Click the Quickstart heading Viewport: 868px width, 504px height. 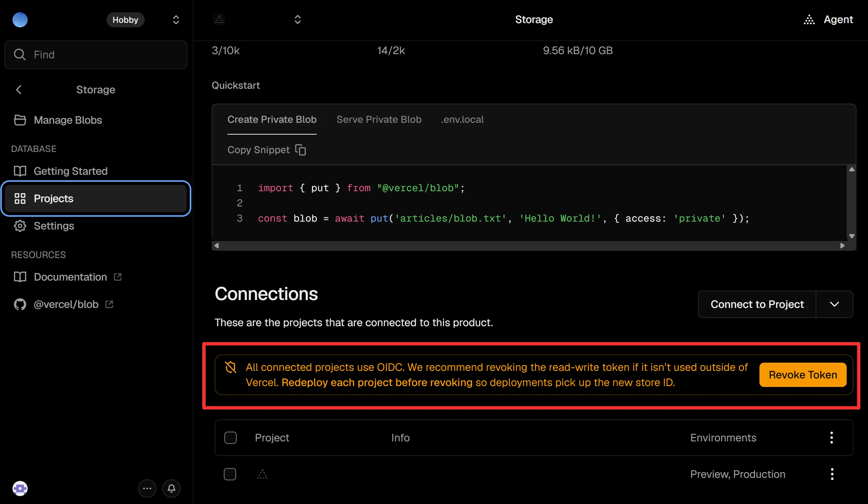236,85
